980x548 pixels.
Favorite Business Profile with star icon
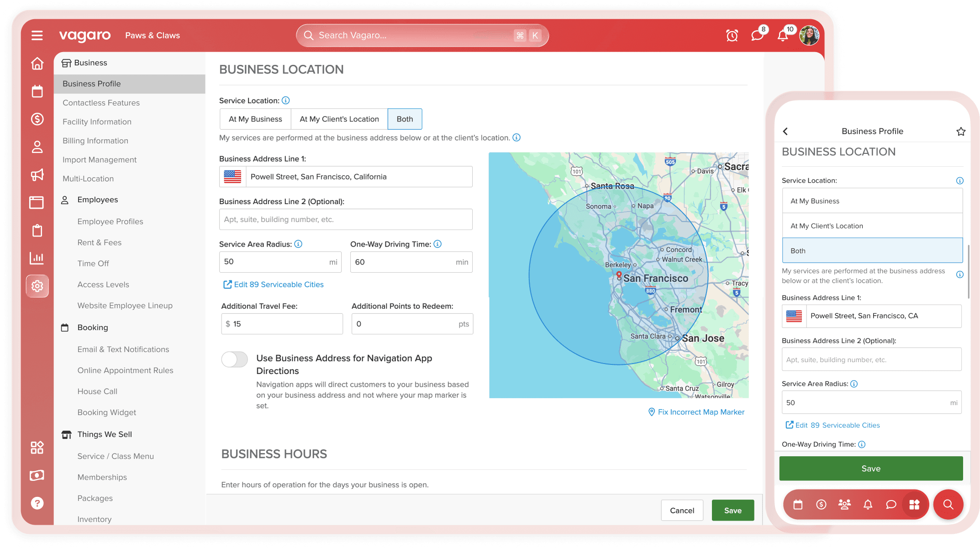pyautogui.click(x=961, y=132)
